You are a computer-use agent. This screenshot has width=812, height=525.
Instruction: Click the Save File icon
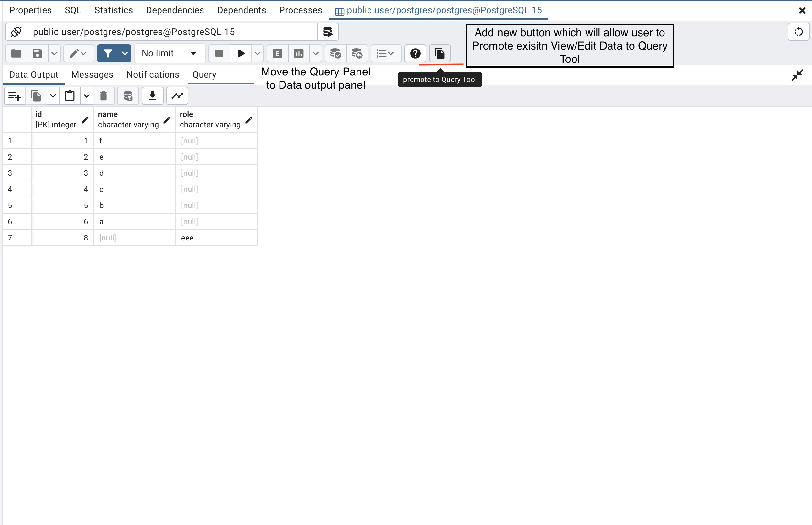tap(37, 53)
